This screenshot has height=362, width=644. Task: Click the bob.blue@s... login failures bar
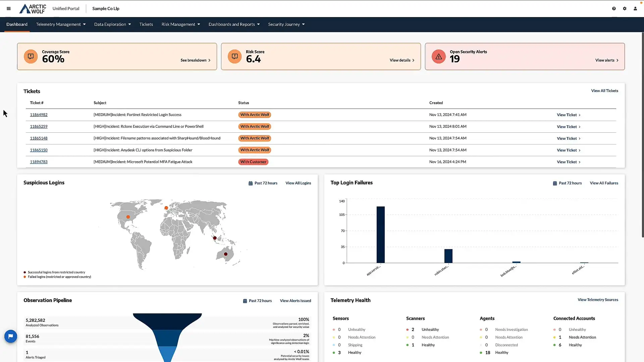517,262
